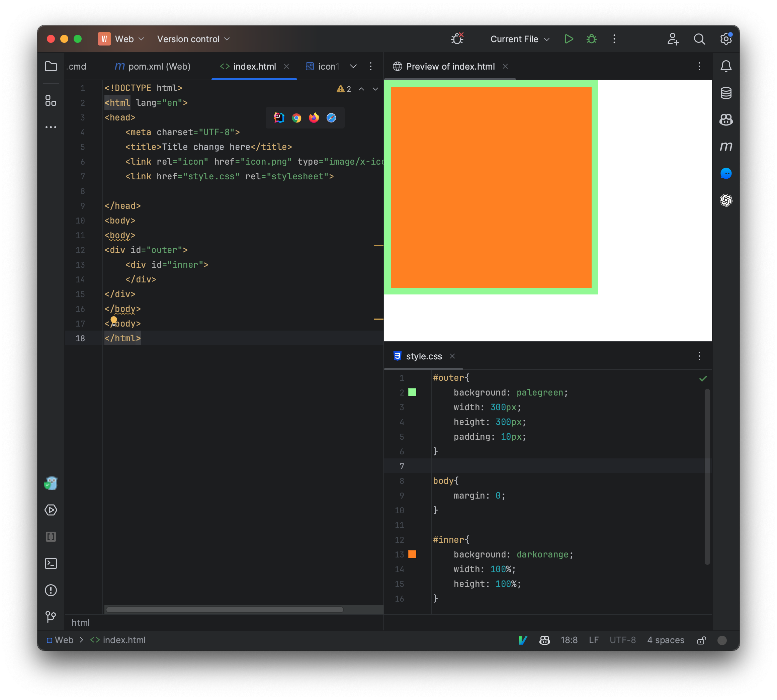Open the Problems tool window
The image size is (777, 700).
[x=51, y=590]
